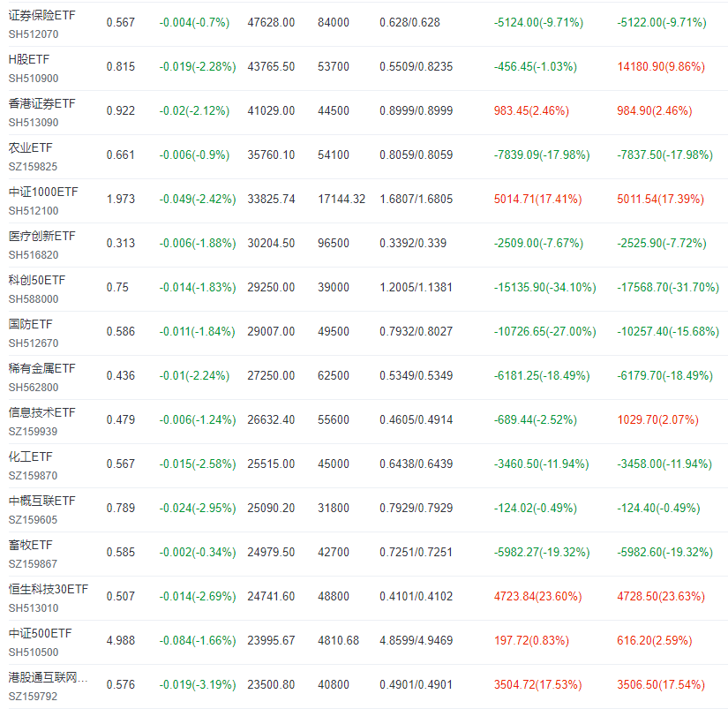Click market value 33825.74
Screen dimensions: 728x709
(x=271, y=200)
